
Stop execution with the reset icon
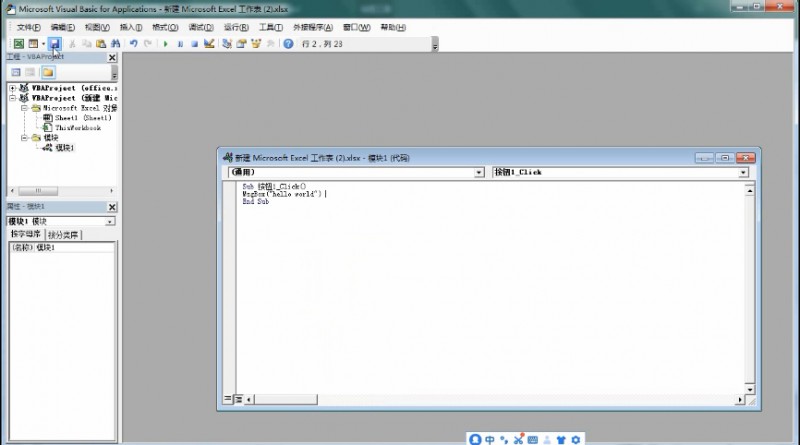click(x=194, y=44)
